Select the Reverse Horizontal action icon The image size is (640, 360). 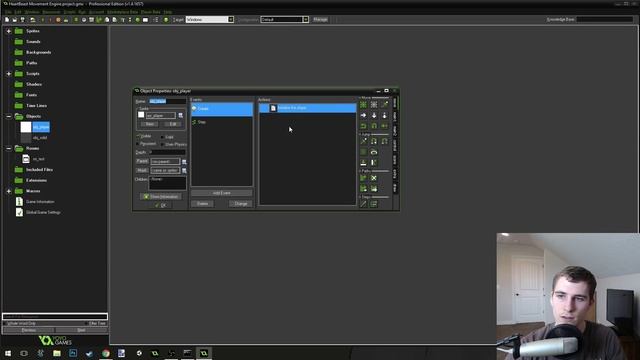(363, 126)
